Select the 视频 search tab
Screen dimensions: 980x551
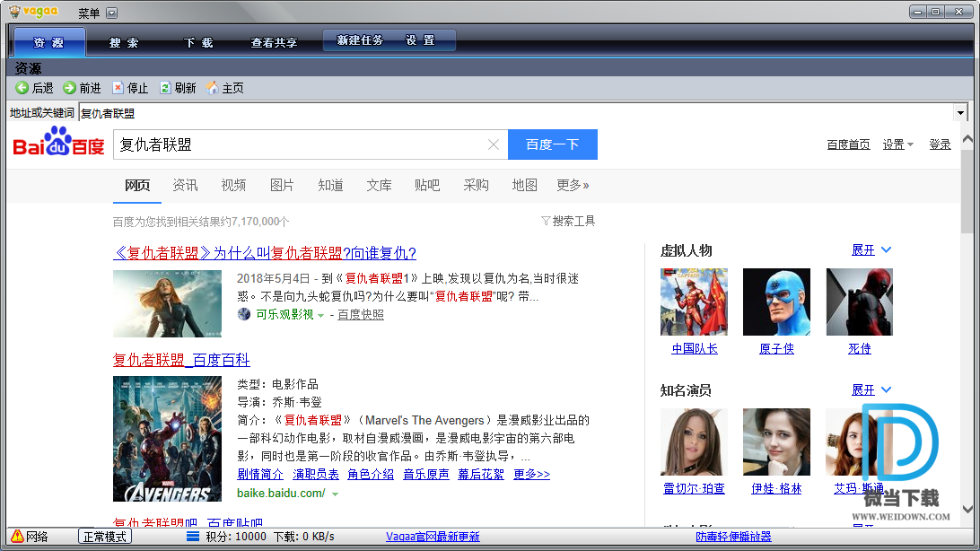click(233, 185)
